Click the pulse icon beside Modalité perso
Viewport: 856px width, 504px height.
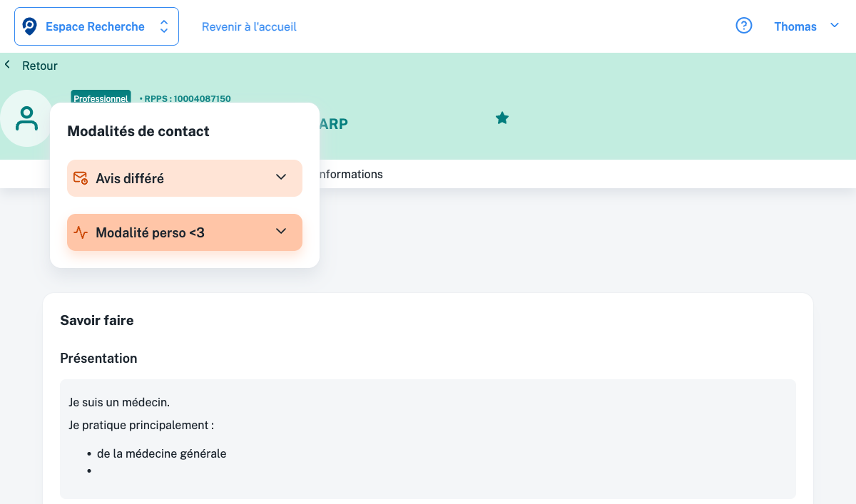pyautogui.click(x=81, y=232)
